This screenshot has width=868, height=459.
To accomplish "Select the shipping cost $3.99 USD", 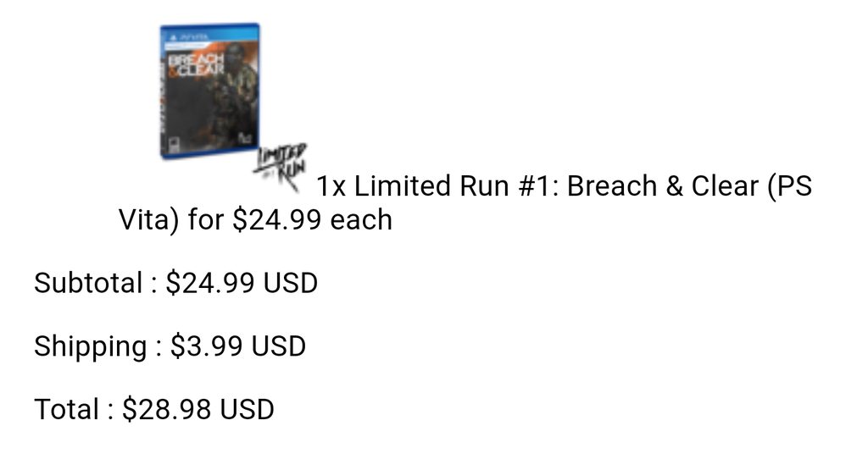I will 238,346.
